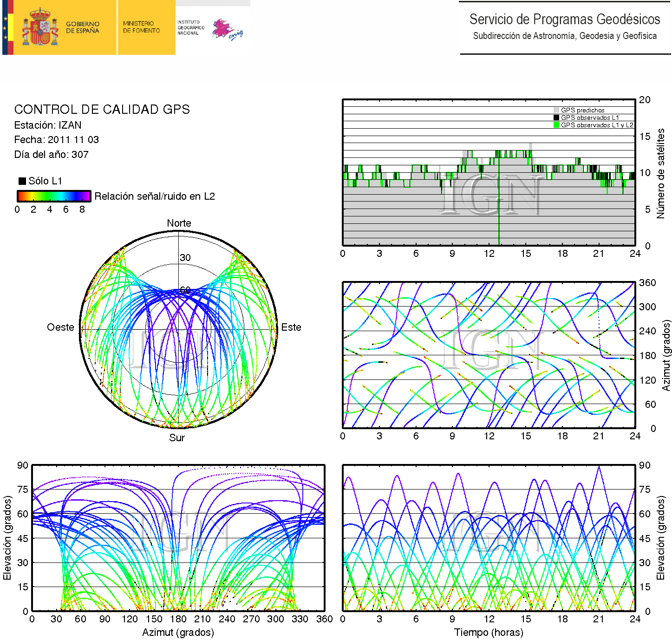Click the black Sólo L1 legend square
This screenshot has height=640, width=672.
coord(22,181)
